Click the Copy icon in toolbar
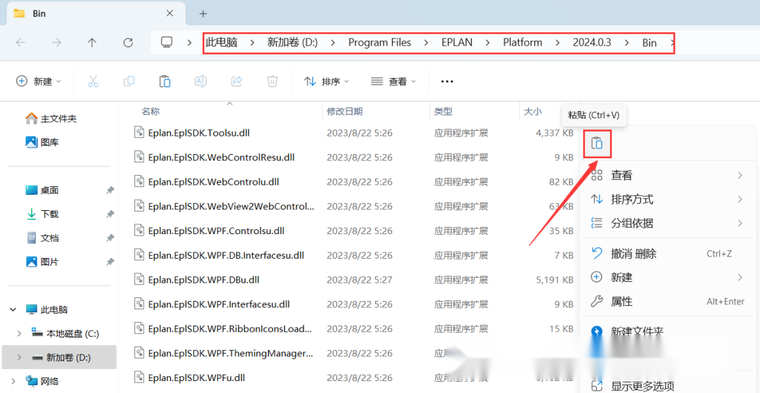Viewport: 760px width, 393px height. click(x=129, y=81)
